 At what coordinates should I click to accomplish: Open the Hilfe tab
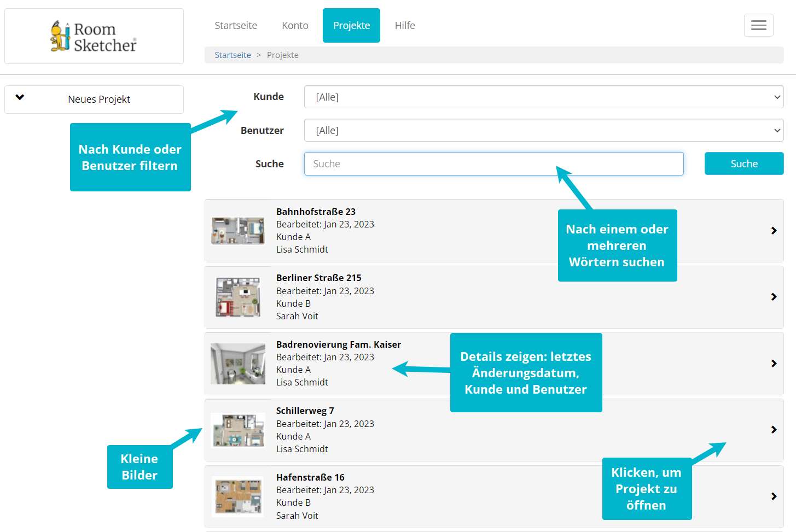tap(405, 26)
